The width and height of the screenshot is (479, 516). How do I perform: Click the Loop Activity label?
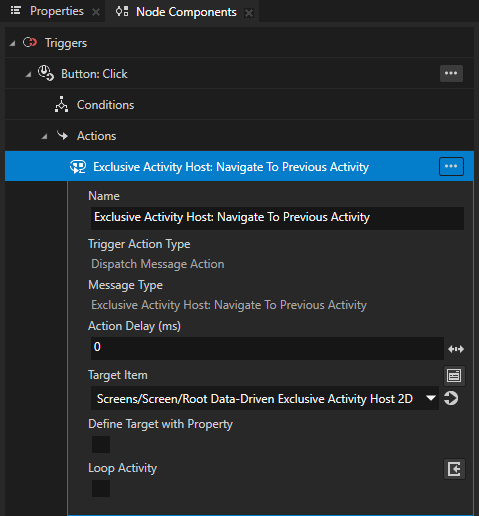coord(122,468)
